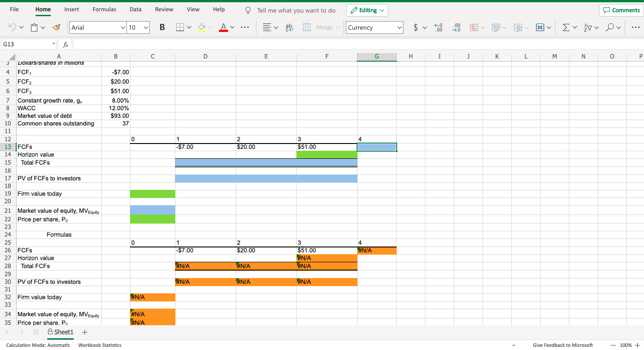Open the Comments panel
Image resolution: width=644 pixels, height=350 pixels.
[621, 10]
